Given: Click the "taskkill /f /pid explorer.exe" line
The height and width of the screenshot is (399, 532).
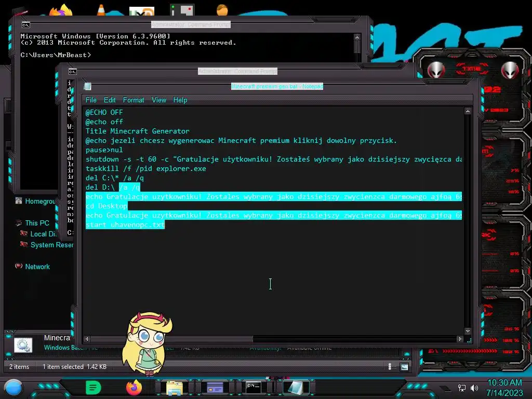Looking at the screenshot, I should tap(146, 168).
